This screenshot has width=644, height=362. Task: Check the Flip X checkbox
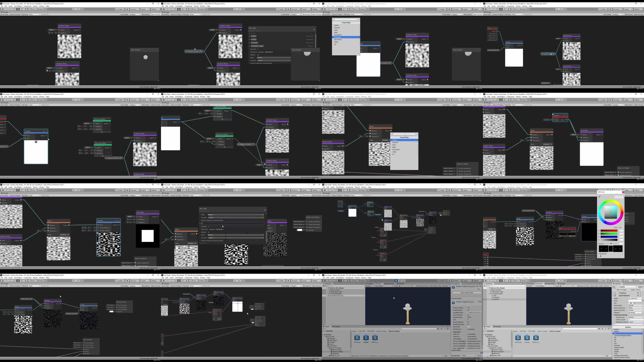pos(629,303)
